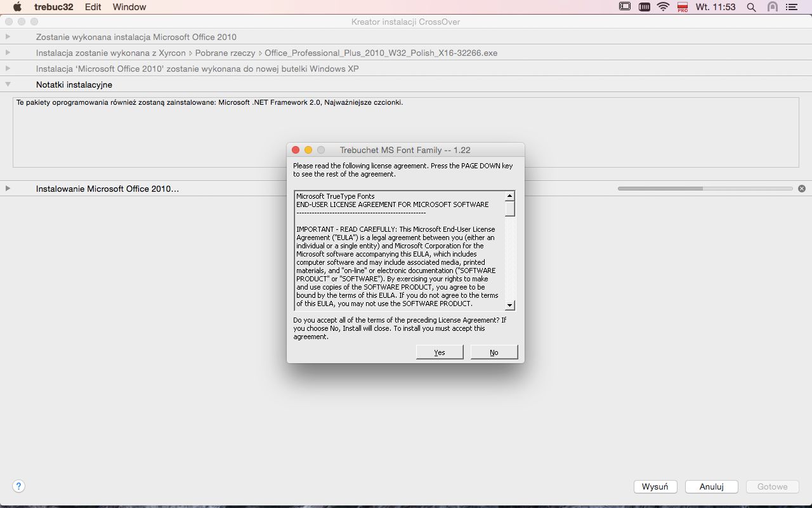Click 'Notatki instalacyjne' heading text
The image size is (812, 508).
[74, 84]
